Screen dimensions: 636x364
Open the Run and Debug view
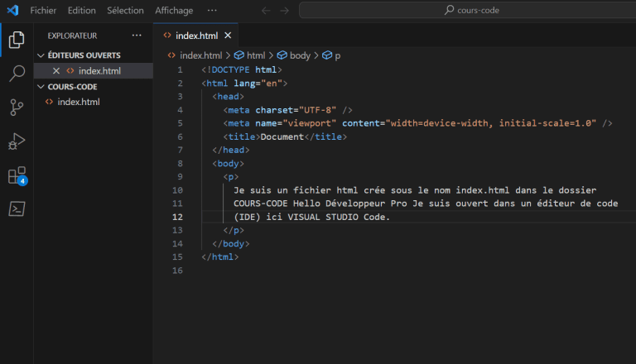(17, 141)
